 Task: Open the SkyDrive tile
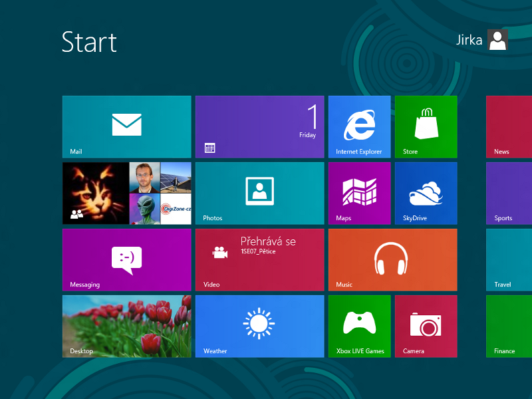(426, 193)
